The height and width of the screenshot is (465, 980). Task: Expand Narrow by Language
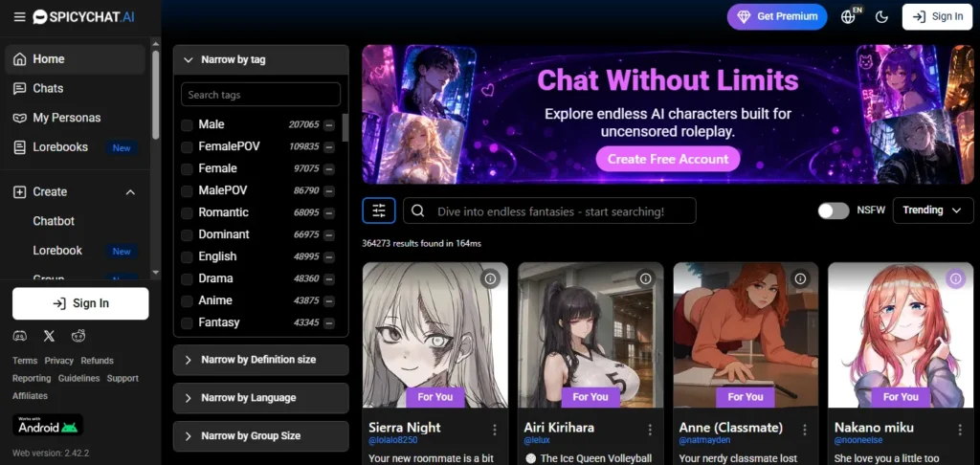tap(260, 398)
